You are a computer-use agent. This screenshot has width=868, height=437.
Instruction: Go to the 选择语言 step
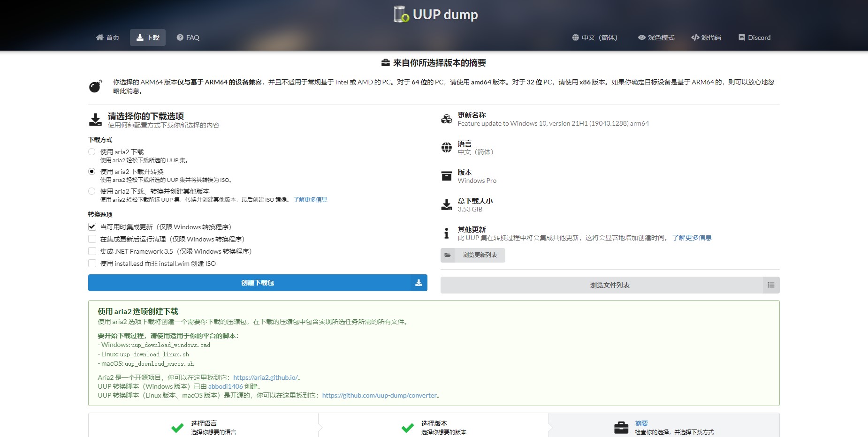(x=203, y=427)
